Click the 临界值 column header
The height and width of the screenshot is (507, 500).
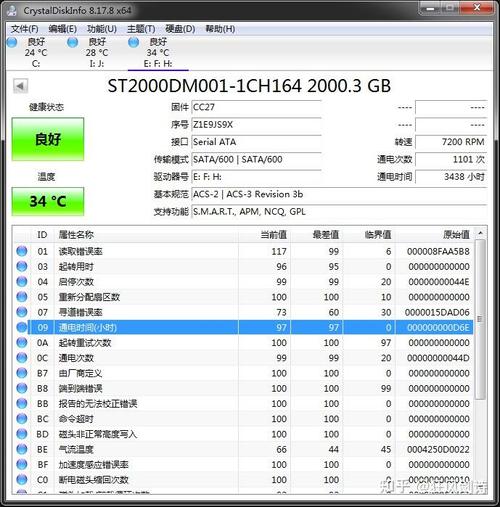pyautogui.click(x=369, y=235)
